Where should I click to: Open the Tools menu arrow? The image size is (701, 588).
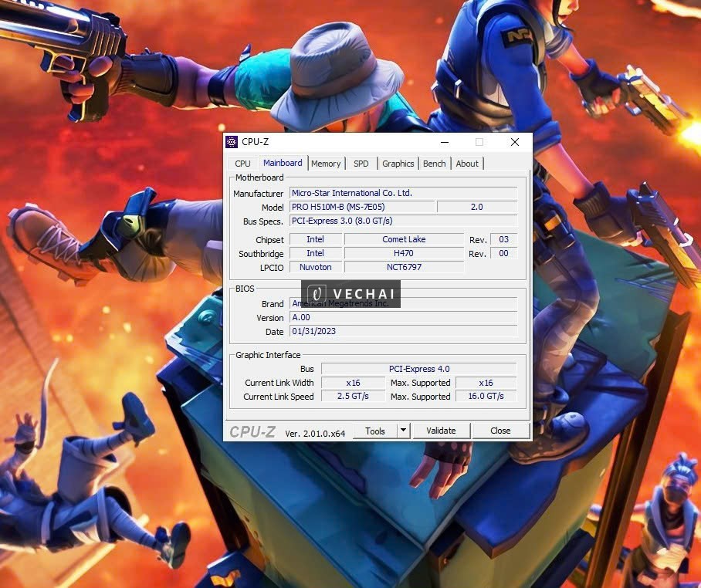point(405,431)
